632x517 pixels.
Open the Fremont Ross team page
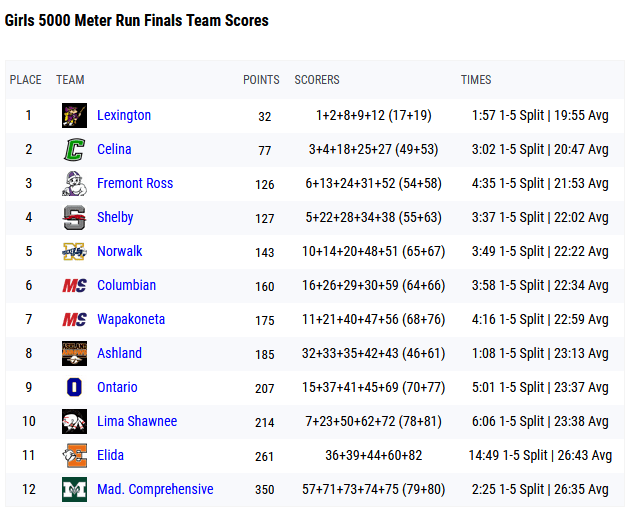click(135, 183)
